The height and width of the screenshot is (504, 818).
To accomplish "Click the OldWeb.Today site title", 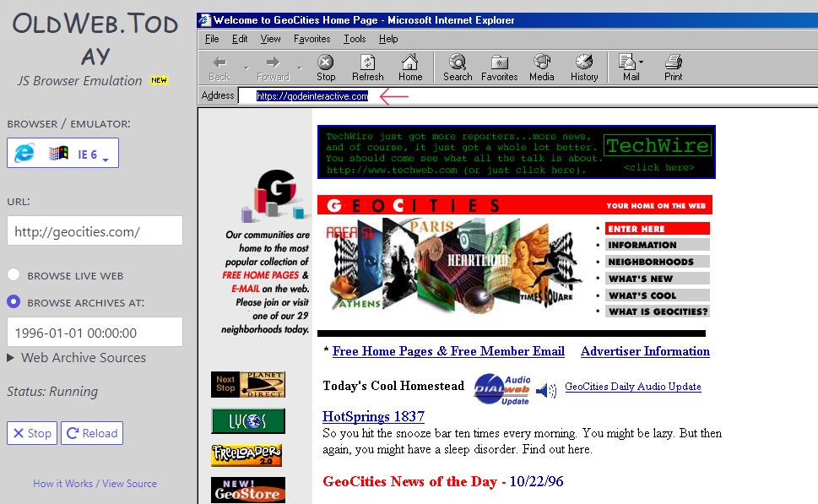I will [x=95, y=39].
